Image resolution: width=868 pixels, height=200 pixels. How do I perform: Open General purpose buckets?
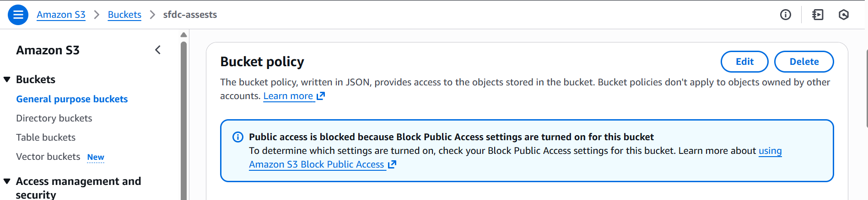tap(72, 99)
